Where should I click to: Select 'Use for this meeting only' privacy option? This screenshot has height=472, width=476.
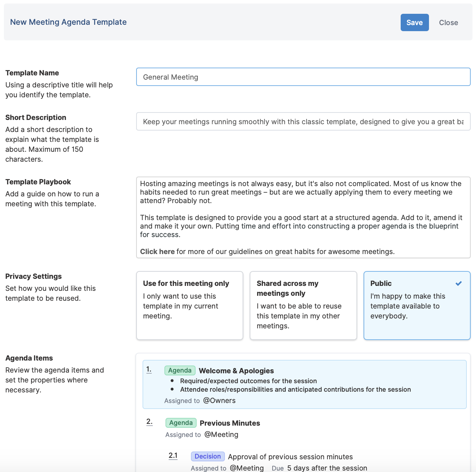tap(190, 305)
